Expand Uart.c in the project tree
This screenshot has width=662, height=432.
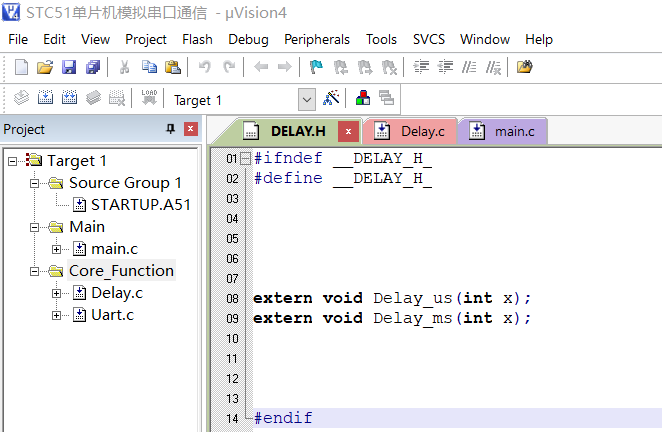click(57, 315)
